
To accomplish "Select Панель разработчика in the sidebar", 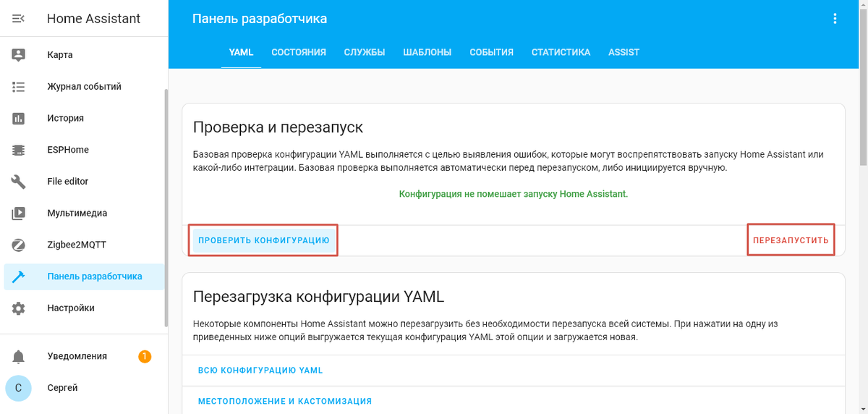I will point(84,276).
